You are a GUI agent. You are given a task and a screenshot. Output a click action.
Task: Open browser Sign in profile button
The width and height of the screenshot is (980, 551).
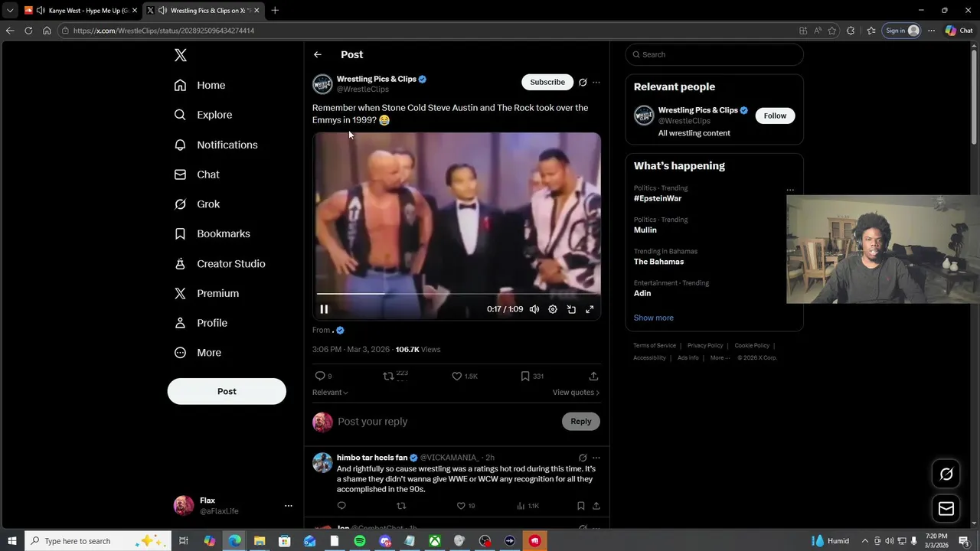pos(902,31)
